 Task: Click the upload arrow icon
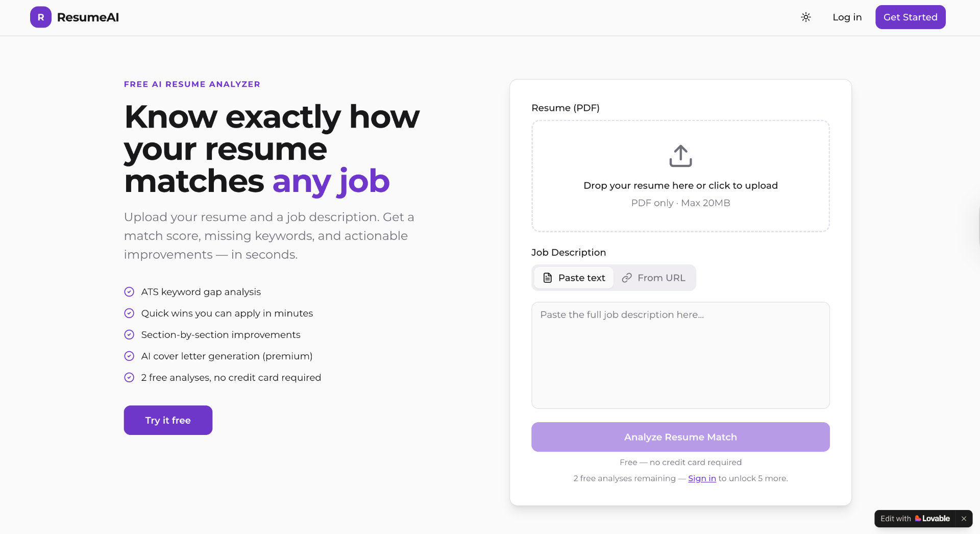click(x=680, y=156)
